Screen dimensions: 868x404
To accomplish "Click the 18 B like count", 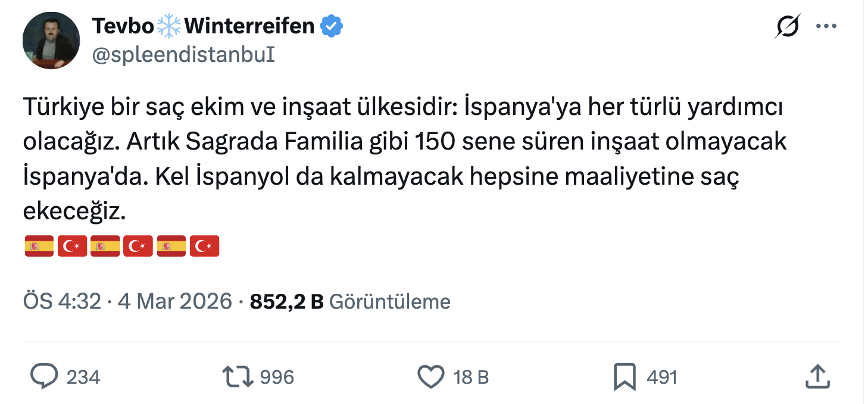I will pyautogui.click(x=472, y=377).
